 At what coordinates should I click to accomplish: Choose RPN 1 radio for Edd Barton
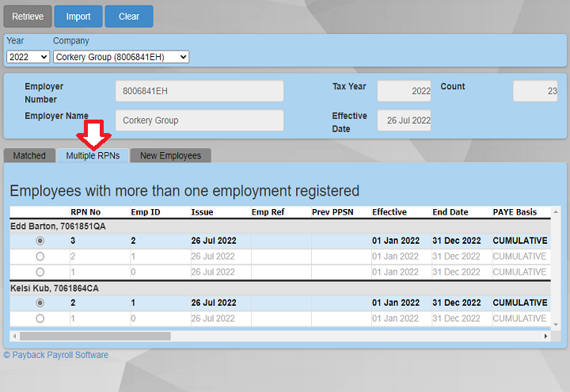[40, 272]
